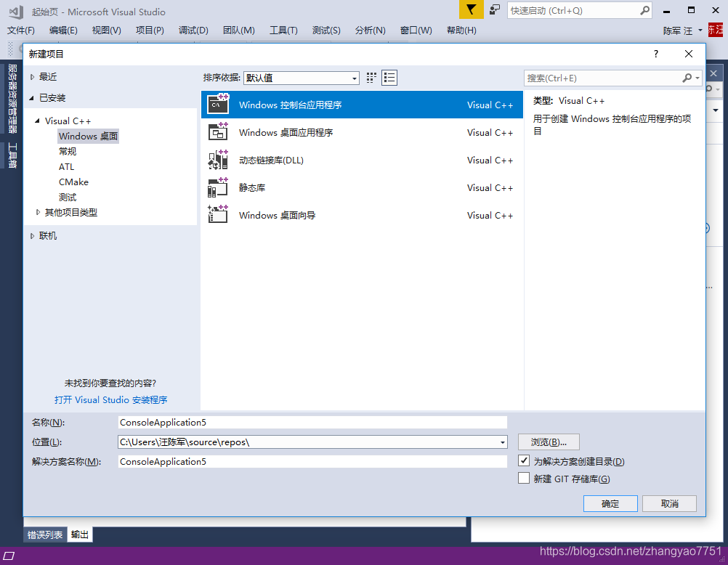This screenshot has width=728, height=565.
Task: Open the 窗口(W) menu
Action: pos(416,31)
